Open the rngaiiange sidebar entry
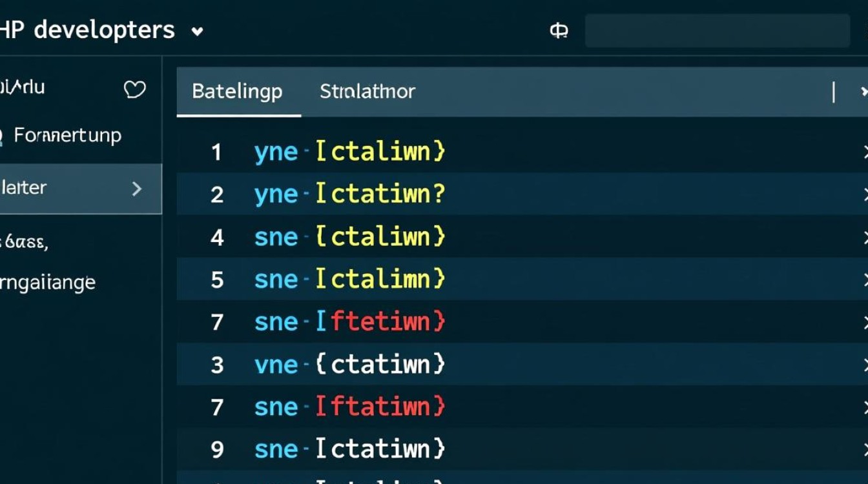This screenshot has width=868, height=484. click(48, 283)
